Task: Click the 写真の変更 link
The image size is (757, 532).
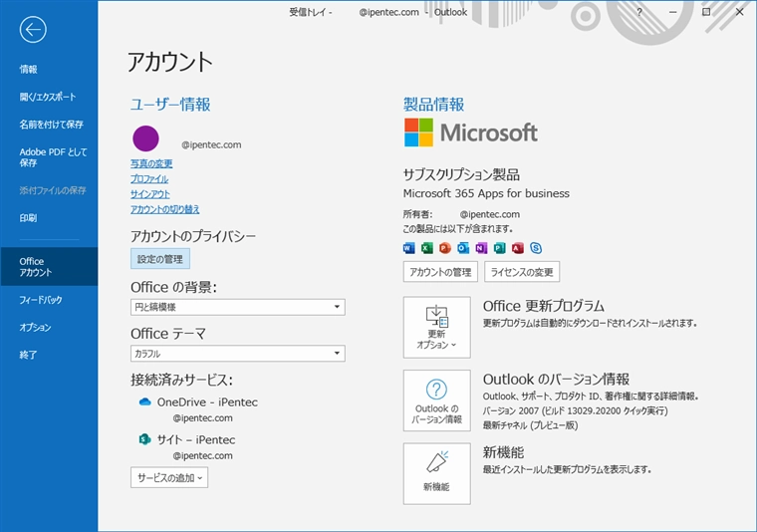Action: [151, 163]
